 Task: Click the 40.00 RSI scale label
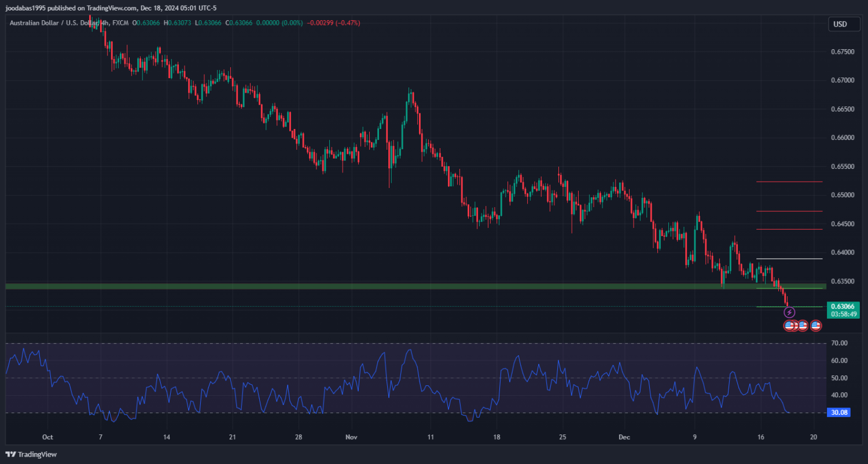(839, 395)
